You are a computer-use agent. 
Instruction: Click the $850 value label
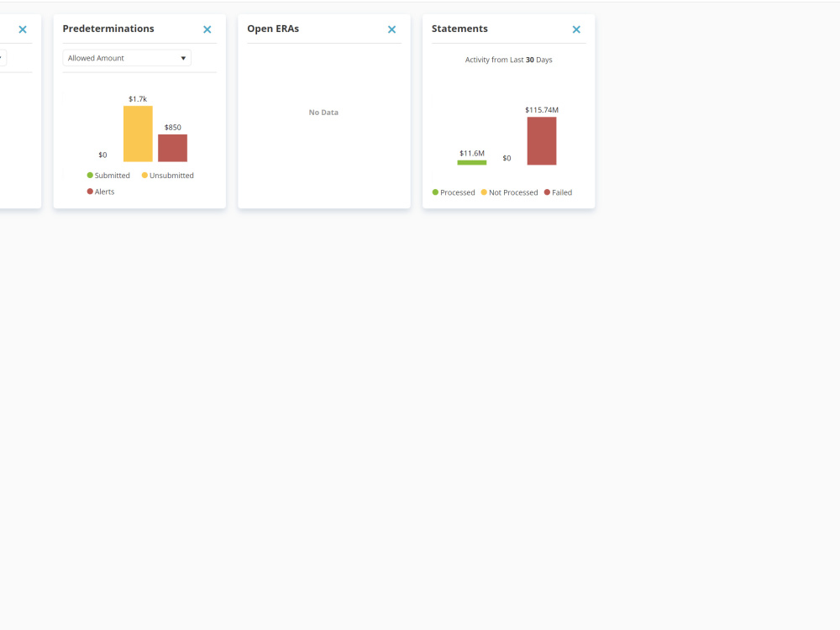[172, 127]
